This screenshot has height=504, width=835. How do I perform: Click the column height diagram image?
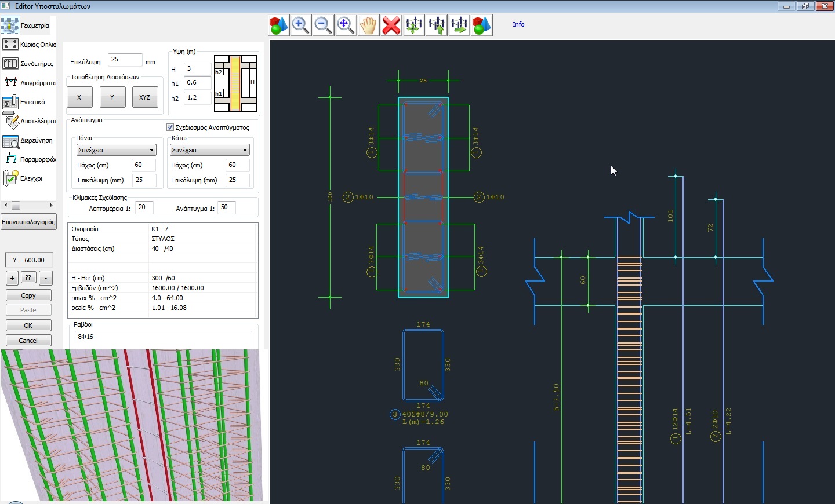point(235,83)
